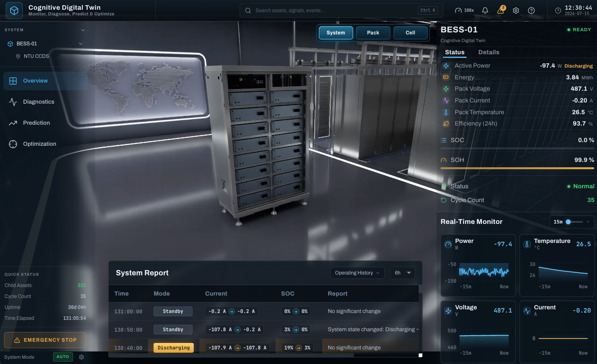Click the Ctrl K shortcut badge
Image resolution: width=597 pixels, height=364 pixels.
(428, 11)
